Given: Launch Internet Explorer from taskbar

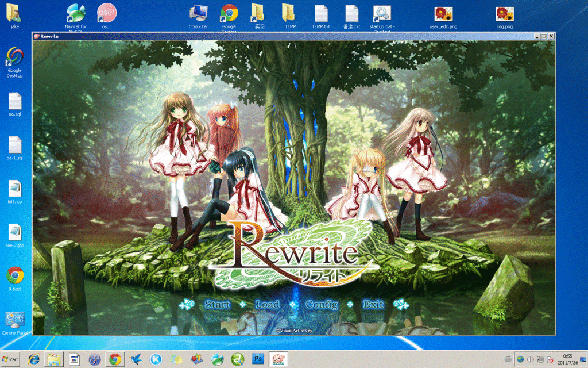Looking at the screenshot, I should click(34, 359).
